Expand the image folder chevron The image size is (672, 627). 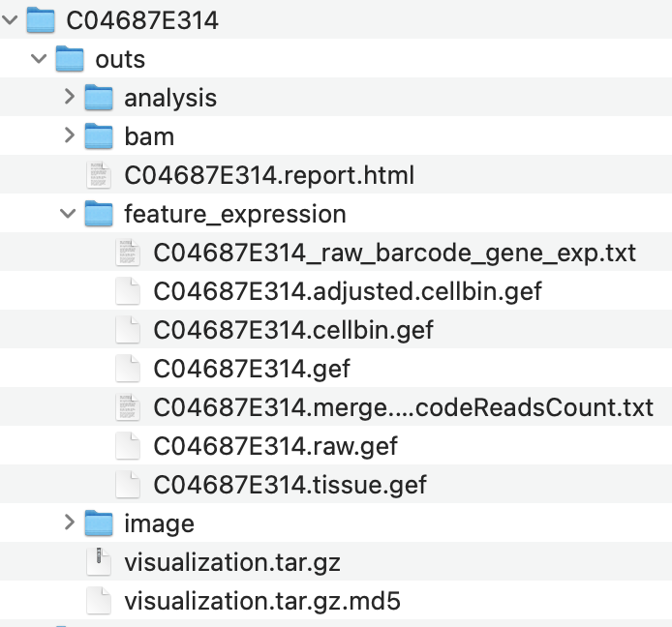click(69, 522)
